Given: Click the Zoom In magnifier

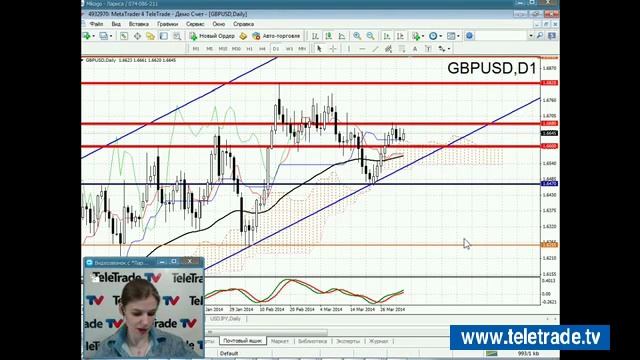Looking at the screenshot, I should click(x=357, y=36).
